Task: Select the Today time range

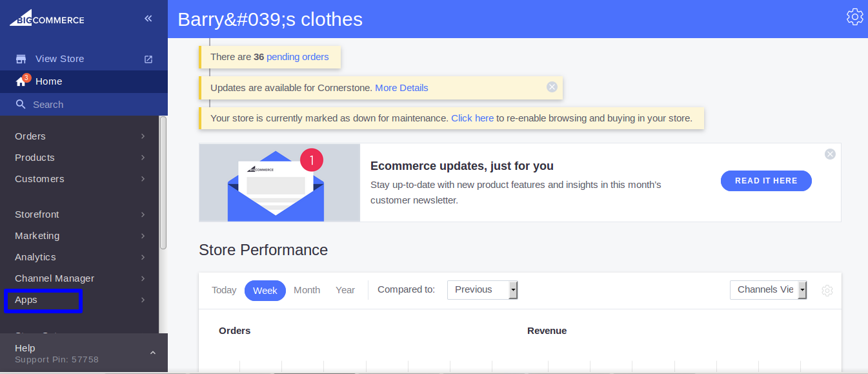Action: pyautogui.click(x=224, y=290)
